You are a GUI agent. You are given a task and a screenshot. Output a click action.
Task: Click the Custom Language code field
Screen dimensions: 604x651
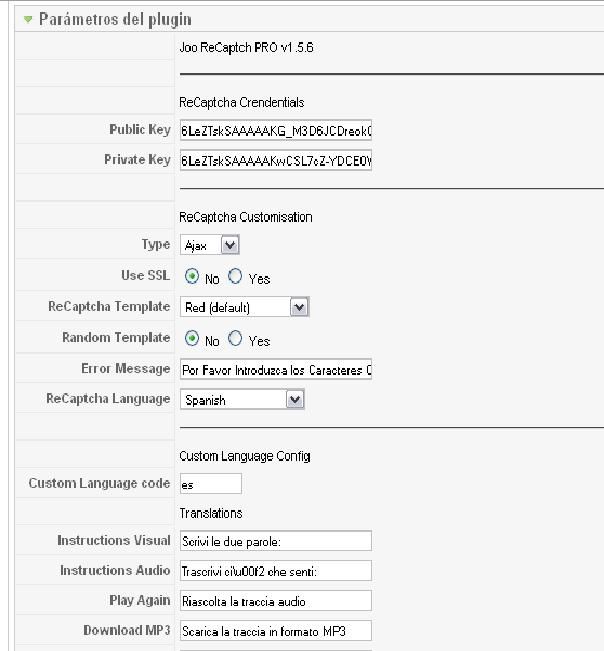point(210,484)
